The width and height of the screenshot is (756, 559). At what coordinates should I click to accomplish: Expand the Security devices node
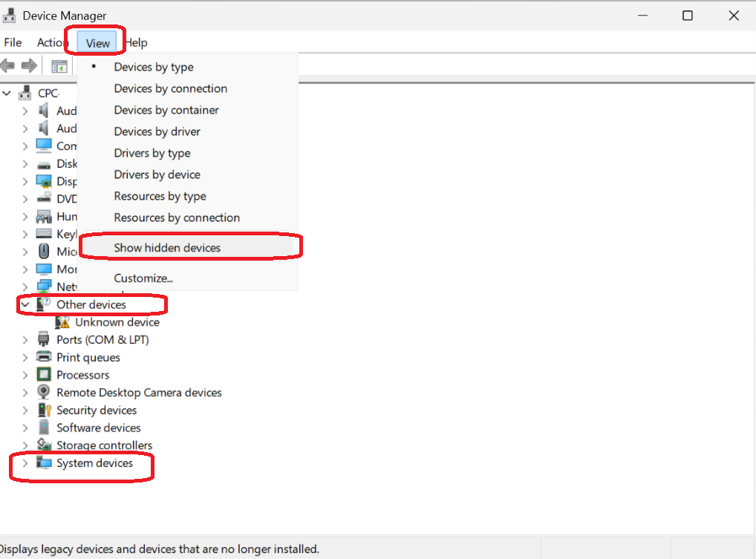pyautogui.click(x=25, y=410)
